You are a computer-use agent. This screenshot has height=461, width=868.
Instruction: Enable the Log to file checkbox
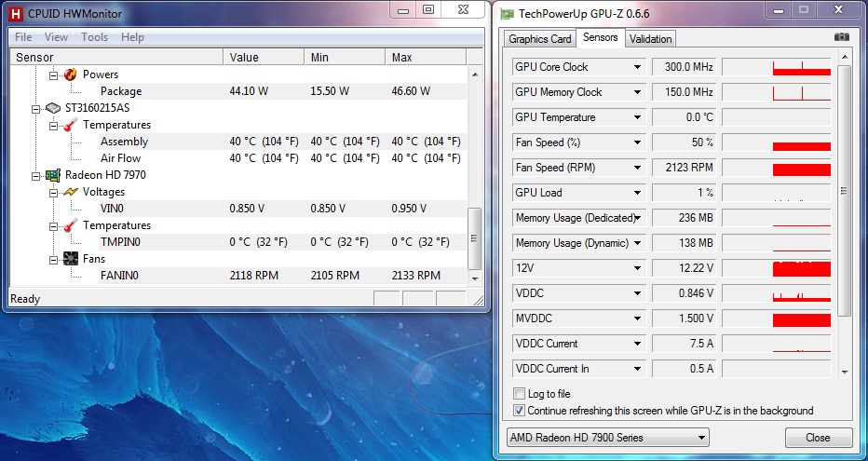[519, 394]
